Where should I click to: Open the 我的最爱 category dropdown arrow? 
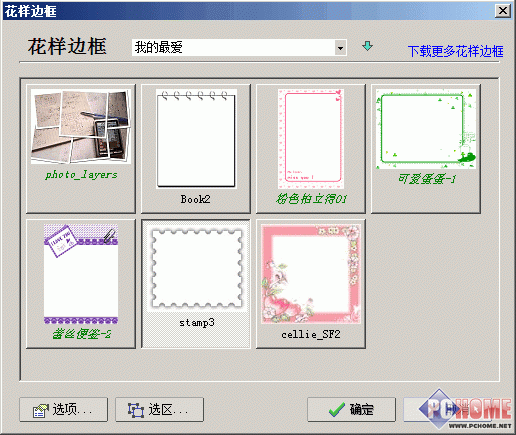[x=340, y=48]
